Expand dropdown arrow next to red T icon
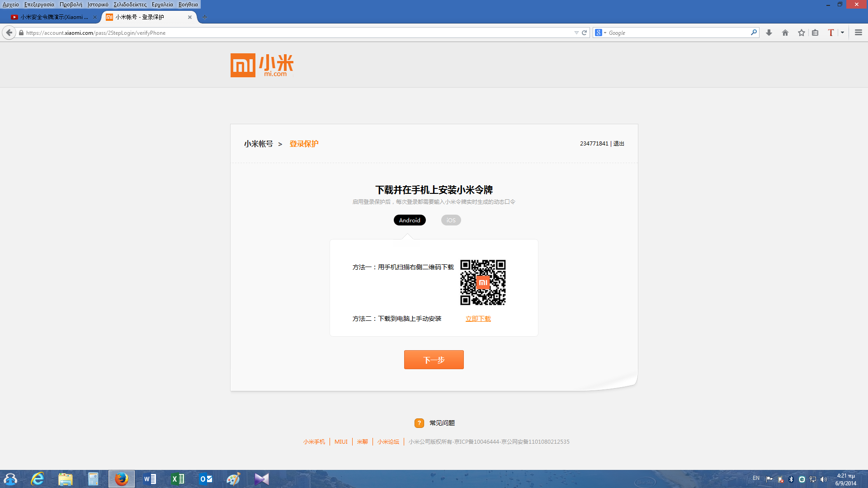This screenshot has height=488, width=868. (842, 33)
